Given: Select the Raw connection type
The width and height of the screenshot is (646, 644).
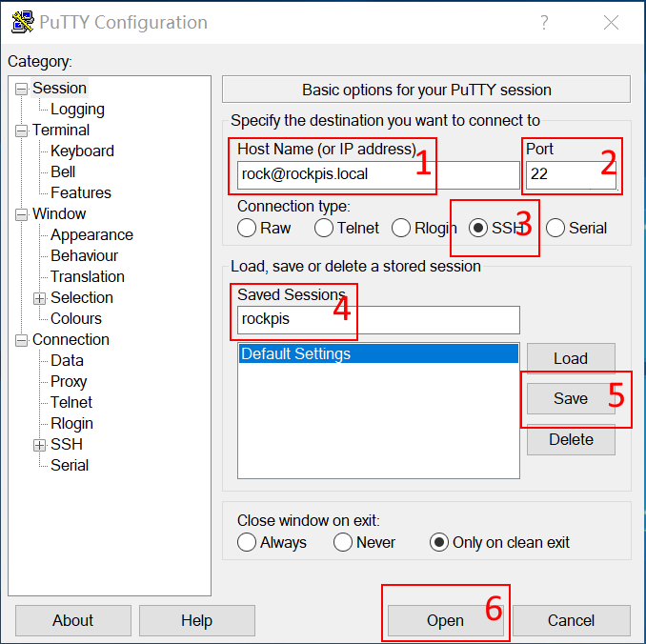Looking at the screenshot, I should [247, 228].
